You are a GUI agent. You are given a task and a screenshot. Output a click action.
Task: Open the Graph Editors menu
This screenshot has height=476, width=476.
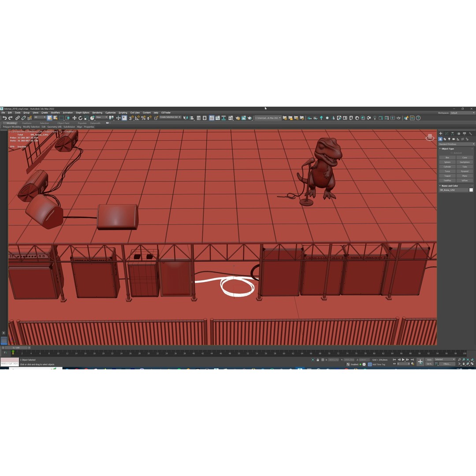[x=82, y=113]
